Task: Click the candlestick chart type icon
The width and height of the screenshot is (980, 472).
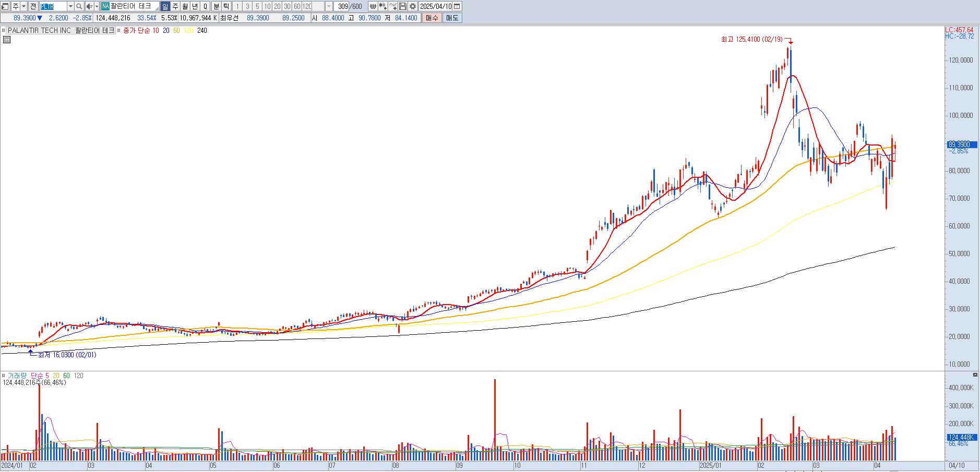Action: point(383,6)
